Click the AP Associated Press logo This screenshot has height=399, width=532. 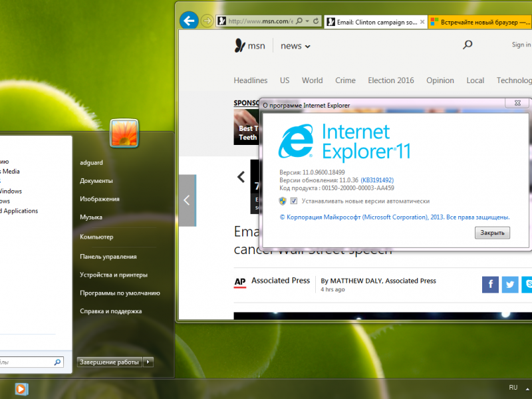[240, 282]
